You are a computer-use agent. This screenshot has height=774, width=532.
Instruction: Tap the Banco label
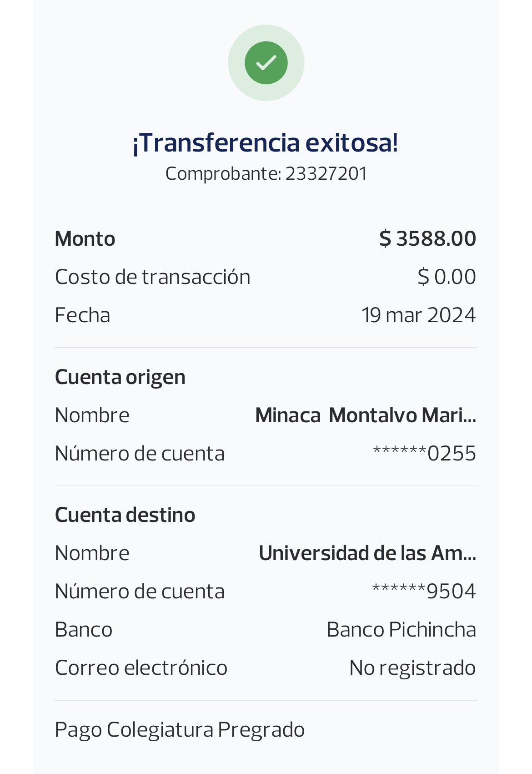pos(84,630)
